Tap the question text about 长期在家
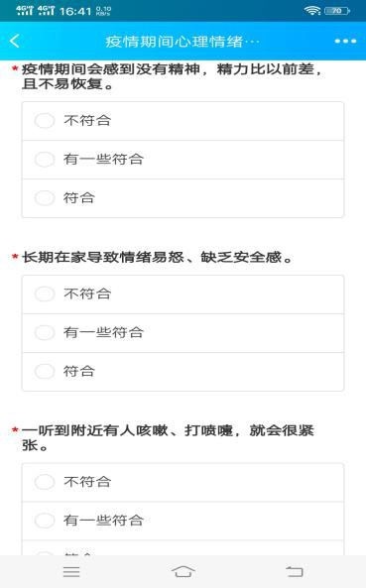The width and height of the screenshot is (366, 588). pyautogui.click(x=157, y=257)
